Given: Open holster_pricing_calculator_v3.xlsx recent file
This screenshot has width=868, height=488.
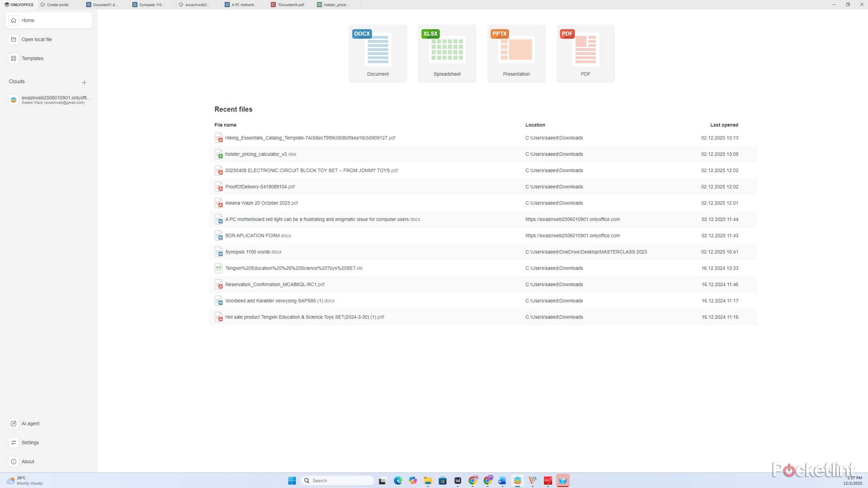Looking at the screenshot, I should pyautogui.click(x=483, y=154).
